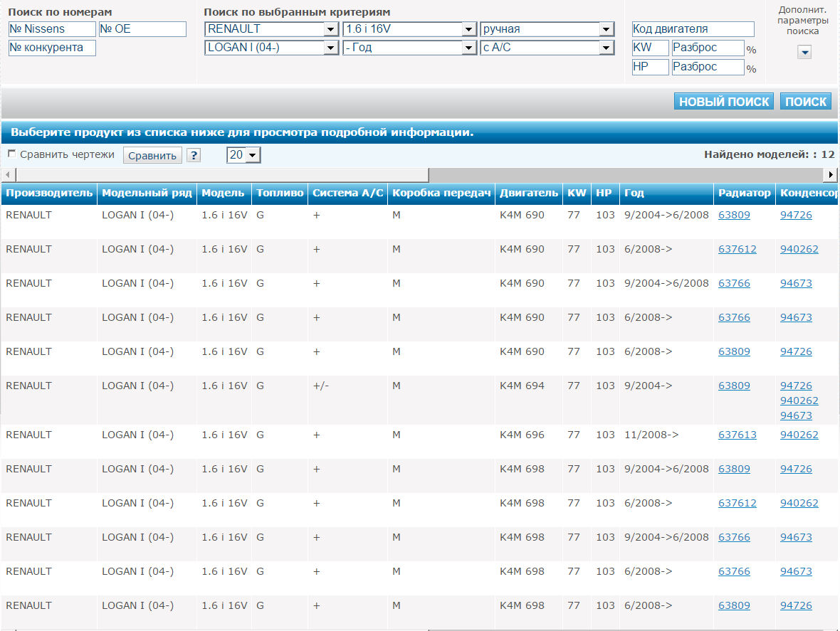Image resolution: width=840 pixels, height=631 pixels.
Task: Click the HP input field
Action: pyautogui.click(x=651, y=67)
